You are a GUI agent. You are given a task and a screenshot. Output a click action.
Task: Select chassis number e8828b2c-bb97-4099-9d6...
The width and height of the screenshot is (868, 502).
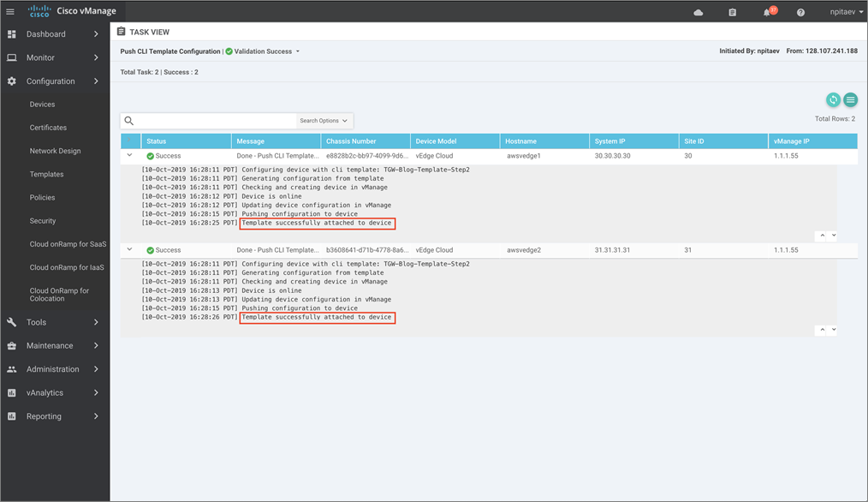[x=367, y=156]
